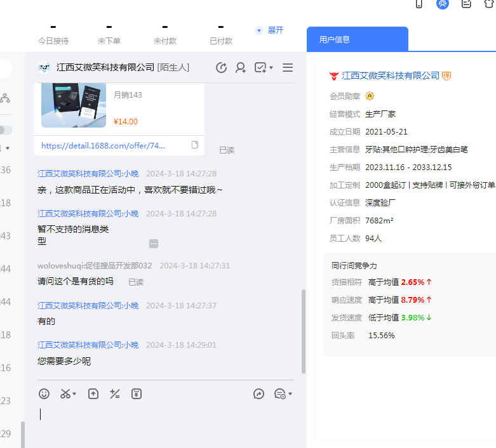Open dropdown arrow beside the scissors icon
Screen dimensions: 496x448
click(74, 395)
